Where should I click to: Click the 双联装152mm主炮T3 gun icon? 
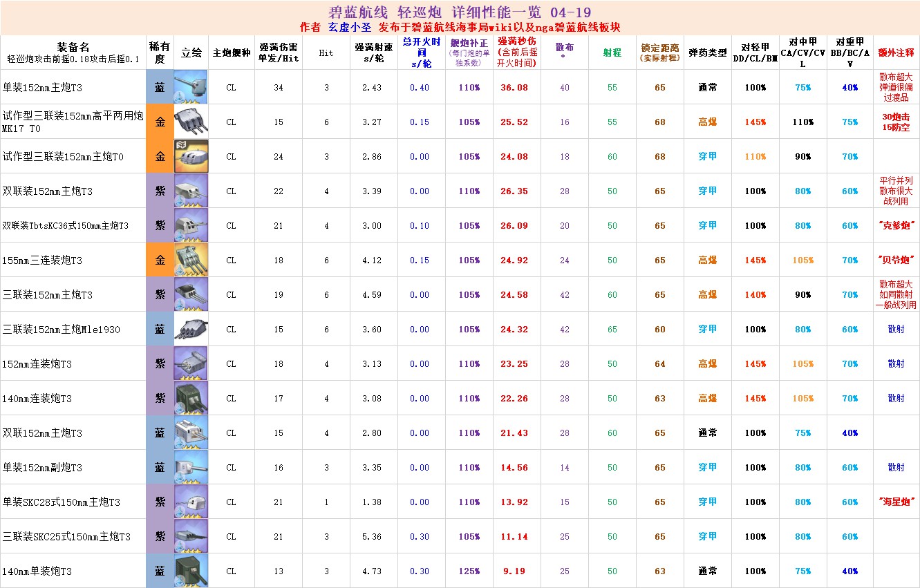click(191, 191)
